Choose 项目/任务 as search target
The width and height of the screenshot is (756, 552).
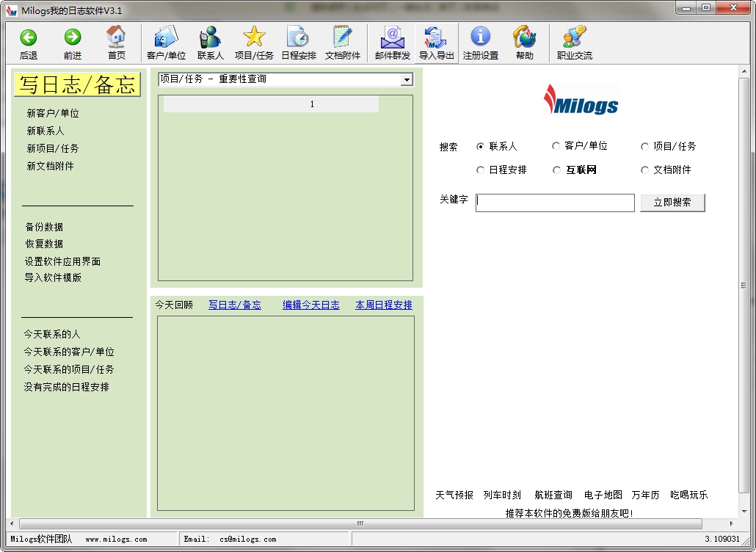tap(644, 145)
